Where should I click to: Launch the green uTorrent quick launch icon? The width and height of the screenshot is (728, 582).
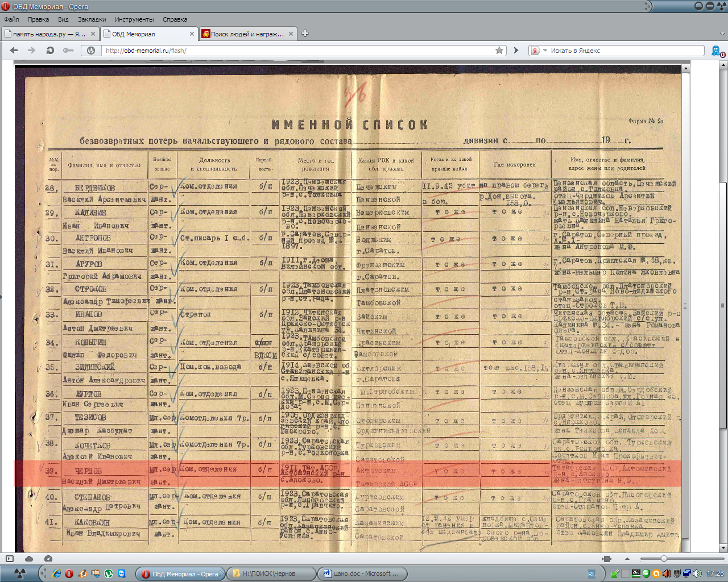coord(109,573)
